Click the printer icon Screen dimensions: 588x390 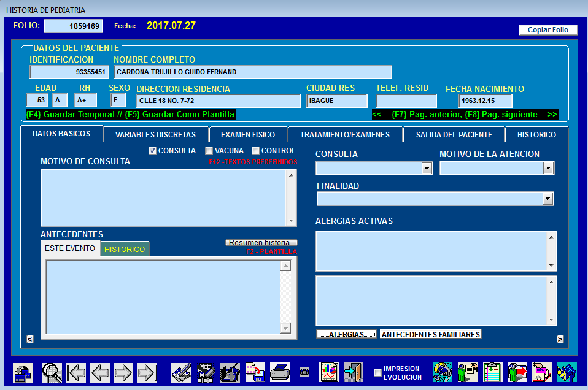[280, 373]
